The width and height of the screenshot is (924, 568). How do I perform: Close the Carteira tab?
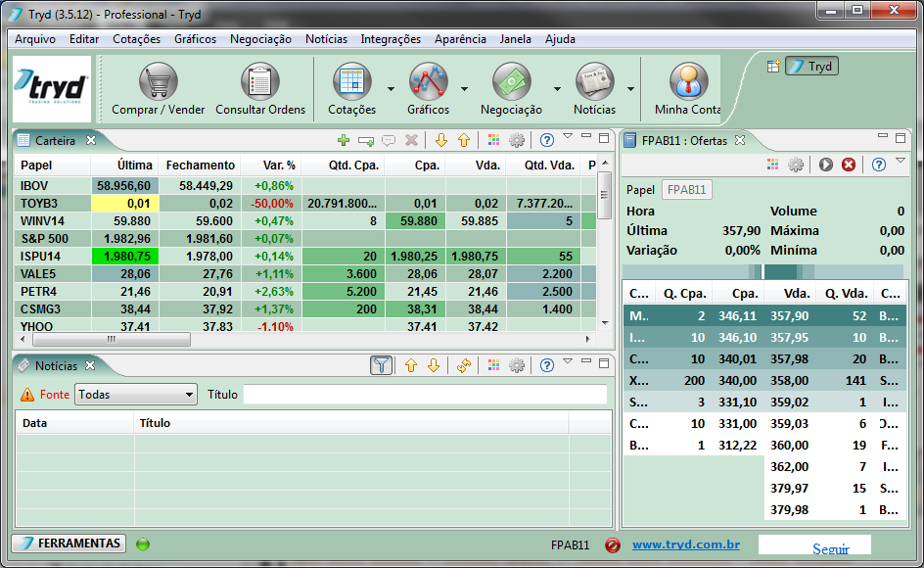coord(91,140)
